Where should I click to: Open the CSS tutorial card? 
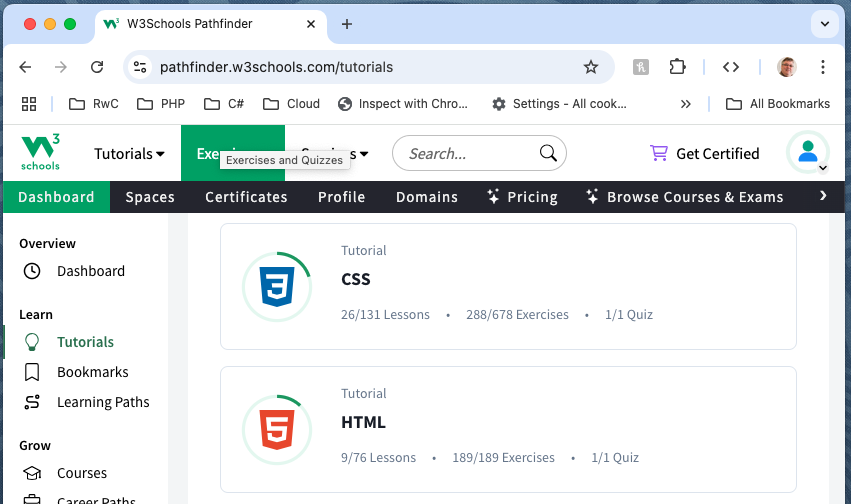click(508, 286)
